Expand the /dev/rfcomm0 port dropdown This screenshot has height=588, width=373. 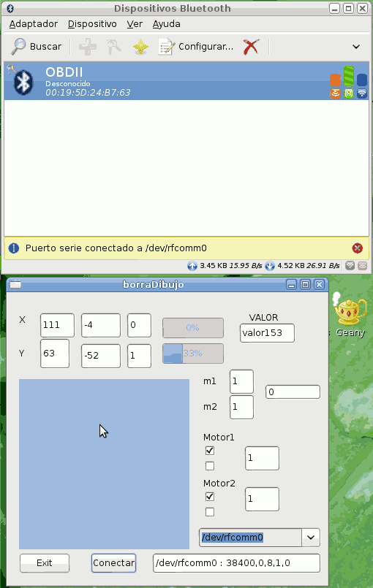[311, 538]
